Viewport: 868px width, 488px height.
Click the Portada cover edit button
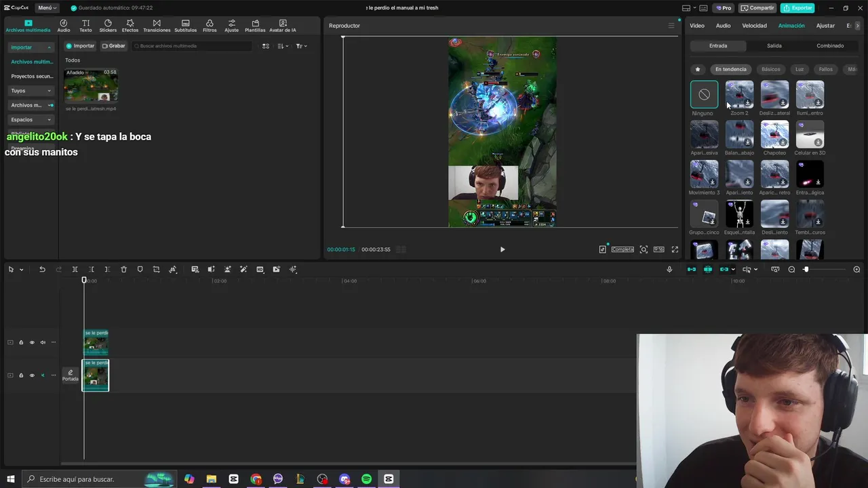point(70,375)
